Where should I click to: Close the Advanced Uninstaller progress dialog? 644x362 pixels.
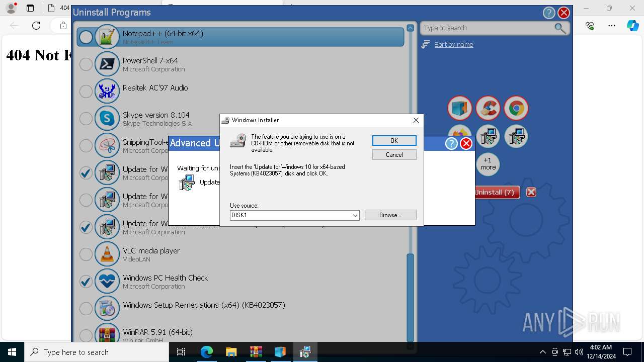(466, 144)
